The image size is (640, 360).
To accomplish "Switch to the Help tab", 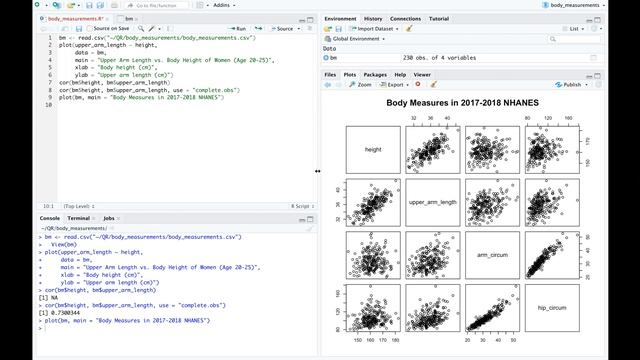I will 400,75.
